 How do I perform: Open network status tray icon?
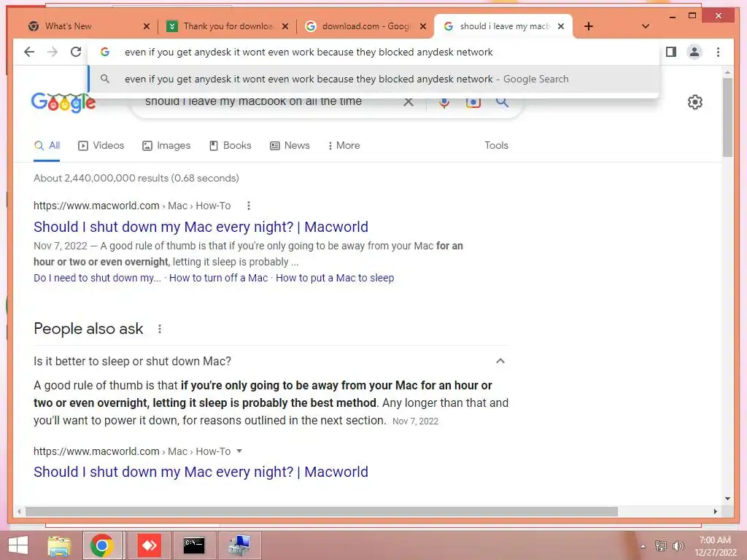pos(661,546)
